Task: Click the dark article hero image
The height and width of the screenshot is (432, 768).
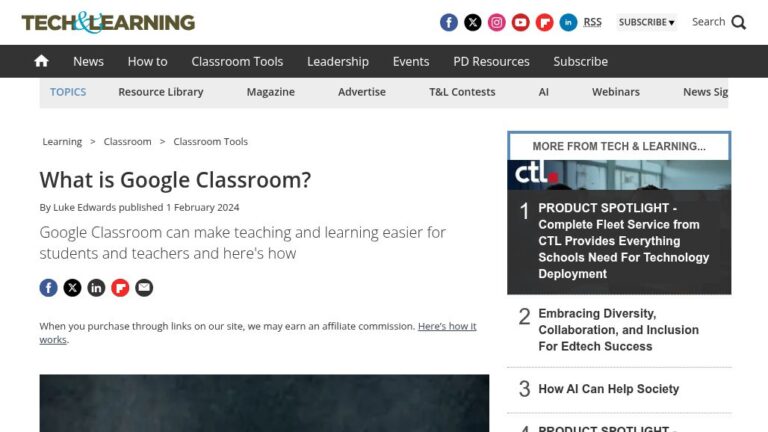Action: click(264, 403)
